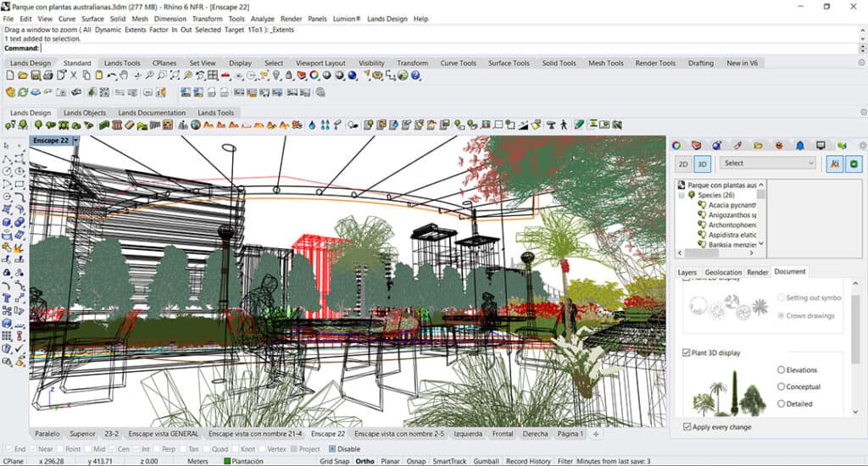The image size is (868, 466).
Task: Click the Help question mark icon
Action: click(x=416, y=75)
